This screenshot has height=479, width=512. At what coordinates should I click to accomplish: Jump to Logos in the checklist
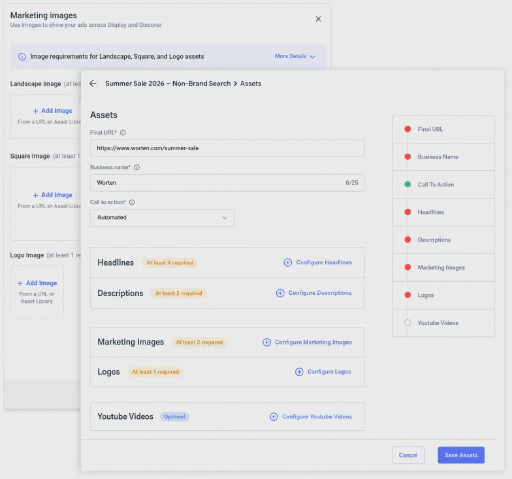pos(443,295)
